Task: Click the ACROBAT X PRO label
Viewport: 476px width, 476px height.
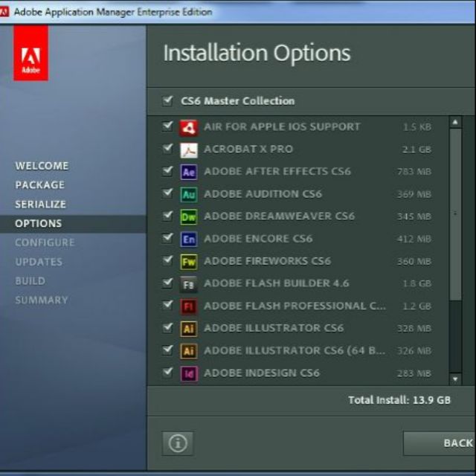Action: (x=248, y=149)
